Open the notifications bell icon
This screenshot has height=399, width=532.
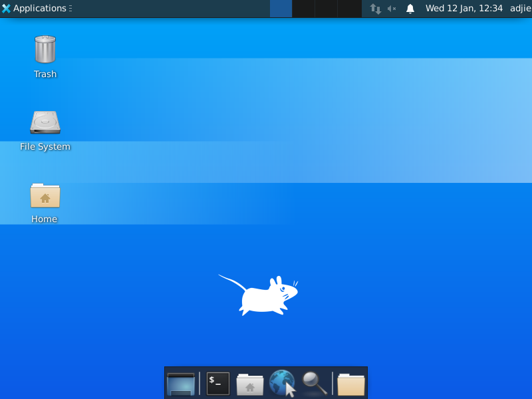[x=410, y=9]
